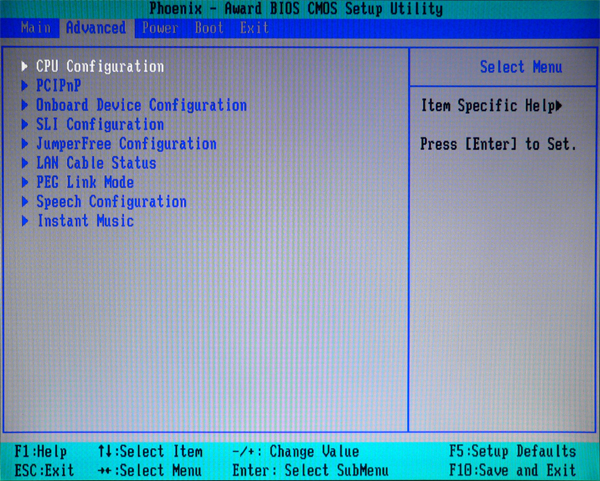Click the Item Specific Help label
This screenshot has width=600, height=481.
point(488,106)
